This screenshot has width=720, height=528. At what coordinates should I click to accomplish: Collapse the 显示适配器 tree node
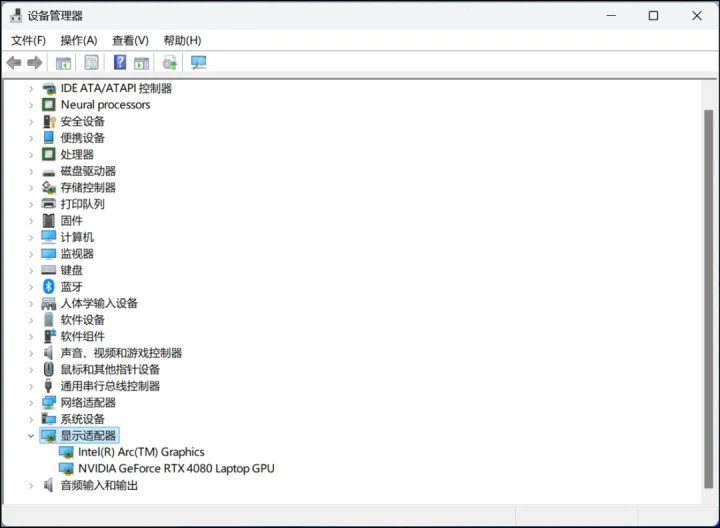tap(31, 436)
